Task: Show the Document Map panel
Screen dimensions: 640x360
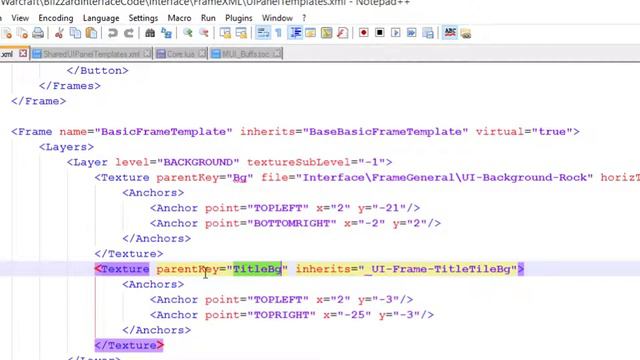Action: pos(327,33)
